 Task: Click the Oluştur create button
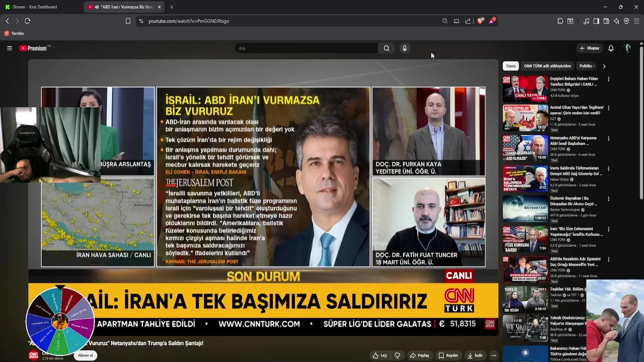pos(589,48)
